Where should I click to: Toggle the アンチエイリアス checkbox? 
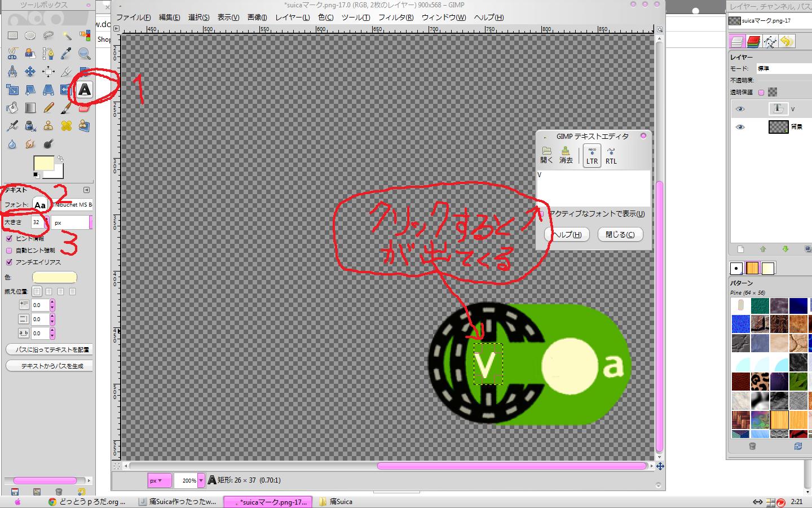click(9, 262)
